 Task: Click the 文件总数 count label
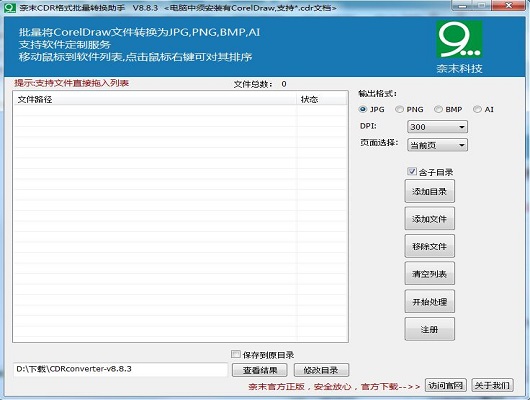point(260,84)
